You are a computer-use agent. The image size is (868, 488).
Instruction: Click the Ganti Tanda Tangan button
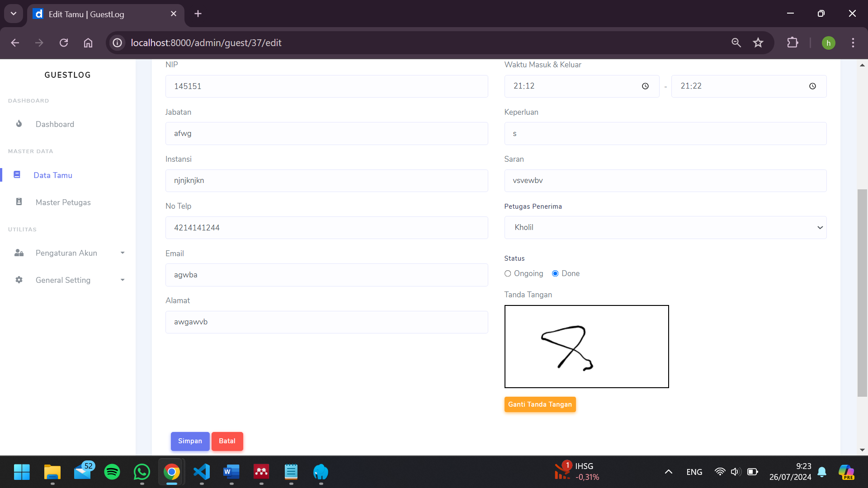click(x=540, y=404)
